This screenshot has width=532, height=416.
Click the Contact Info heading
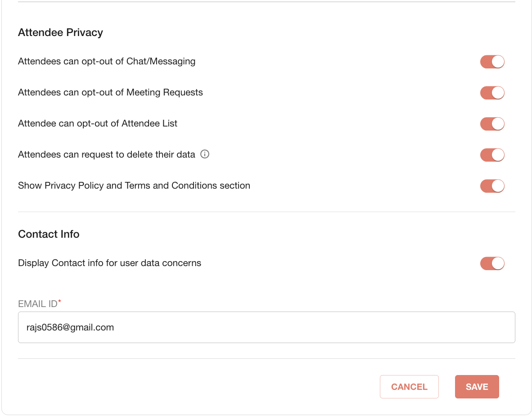[49, 234]
